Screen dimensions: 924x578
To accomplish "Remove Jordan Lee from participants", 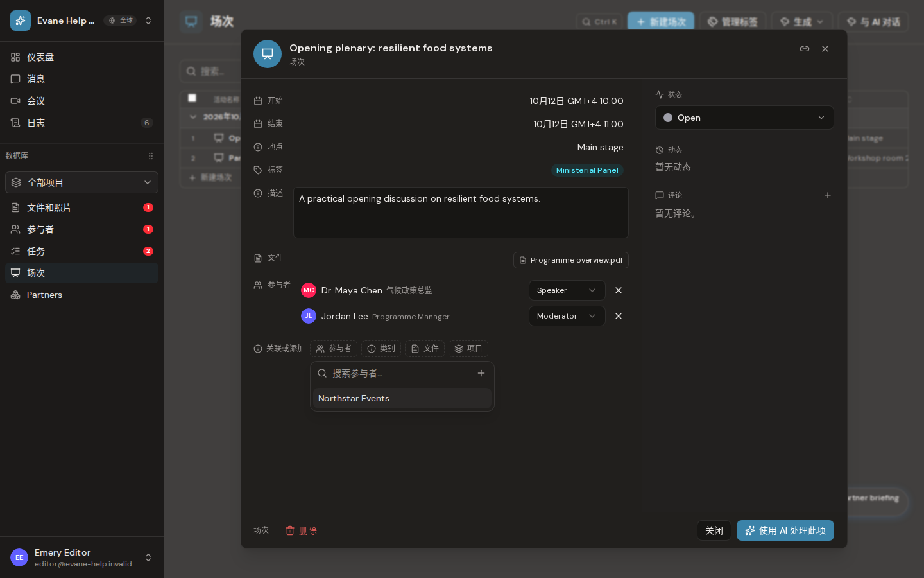I will [x=619, y=316].
